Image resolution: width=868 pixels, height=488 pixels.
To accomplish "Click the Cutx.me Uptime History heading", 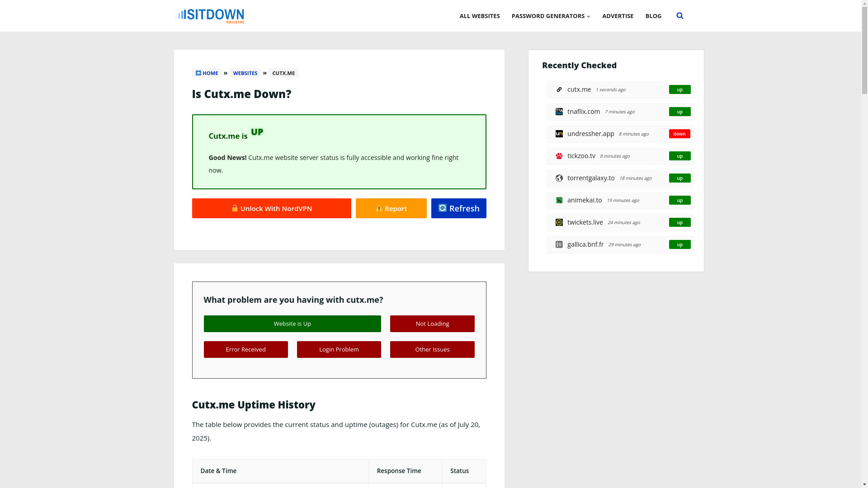I will pos(254,404).
